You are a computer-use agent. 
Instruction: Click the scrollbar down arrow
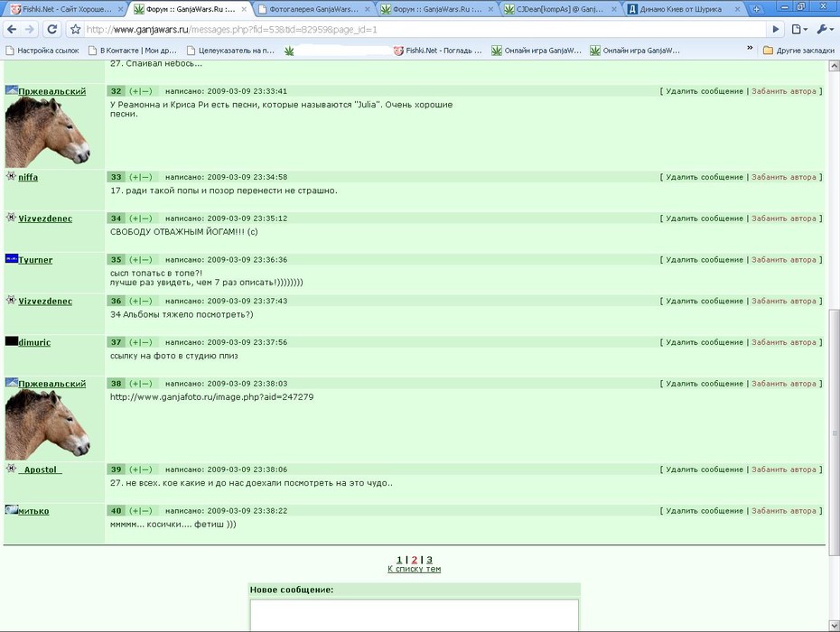[x=834, y=626]
